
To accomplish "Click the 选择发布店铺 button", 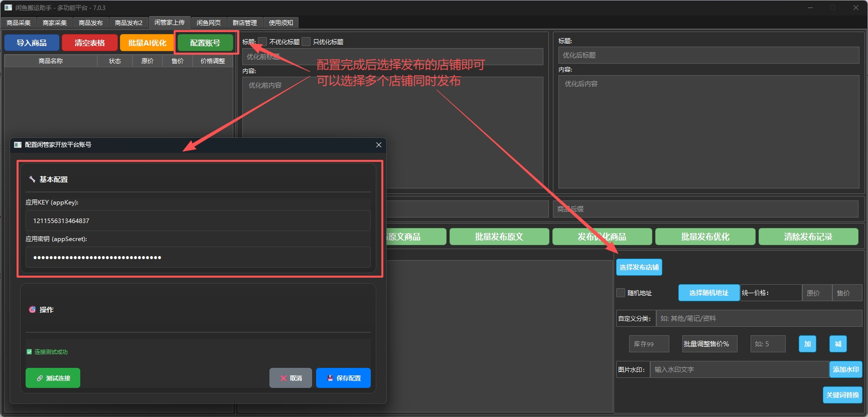I will (639, 267).
